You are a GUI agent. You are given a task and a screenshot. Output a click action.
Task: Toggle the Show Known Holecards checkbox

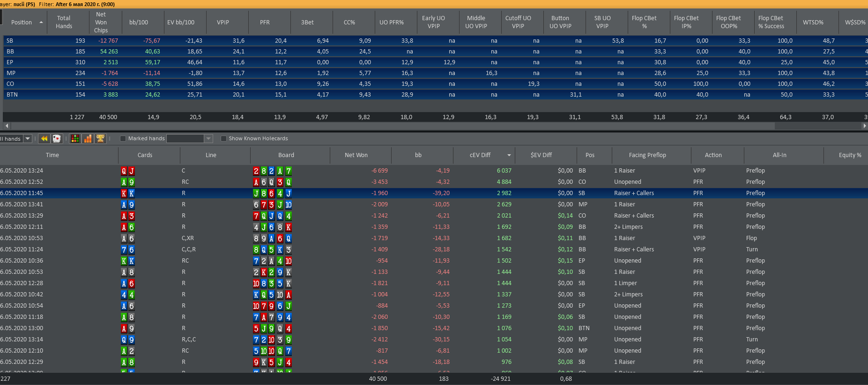[223, 138]
